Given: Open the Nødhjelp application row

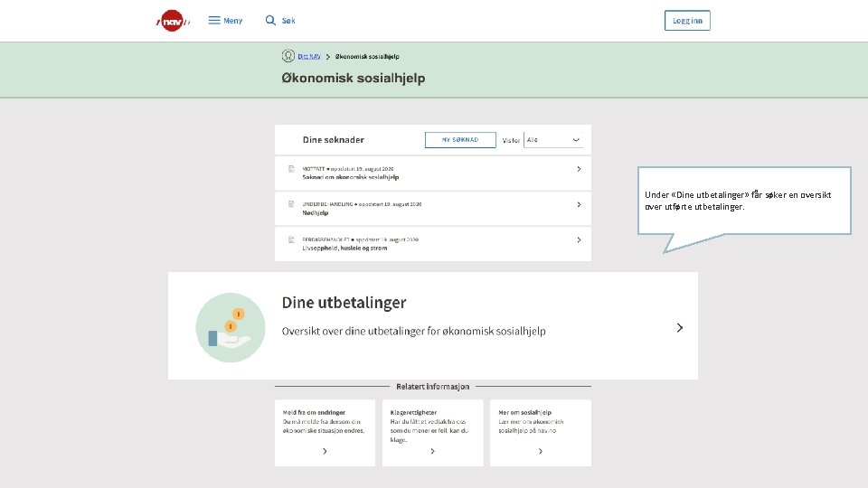Looking at the screenshot, I should (x=433, y=209).
